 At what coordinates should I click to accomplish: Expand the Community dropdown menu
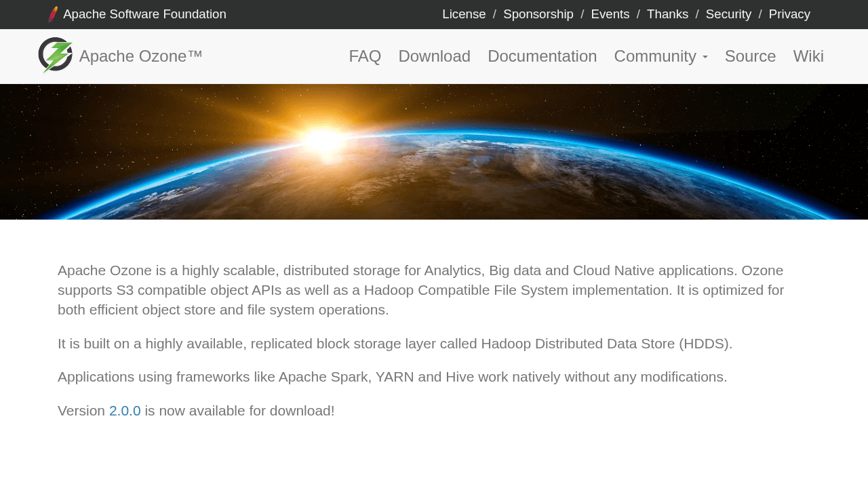[655, 56]
